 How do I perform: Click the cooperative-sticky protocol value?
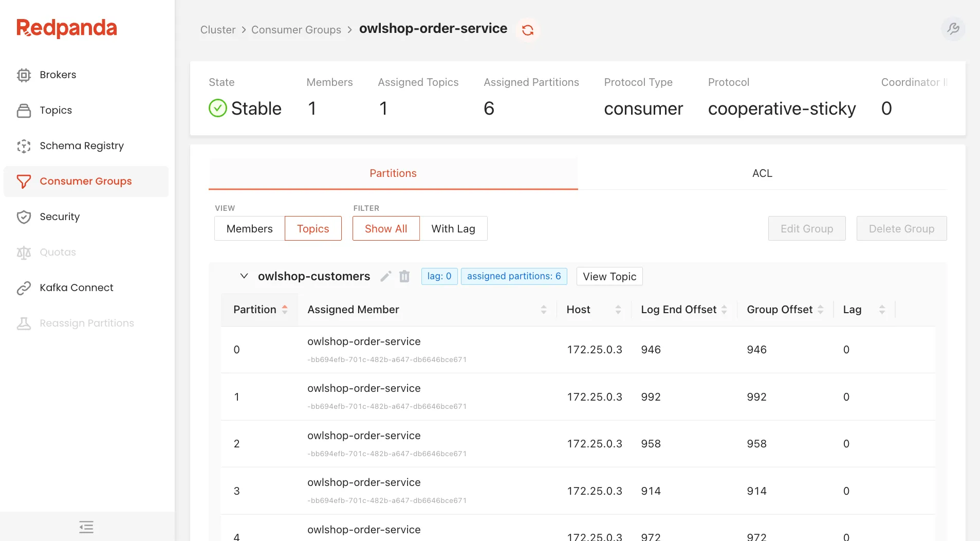pos(782,109)
